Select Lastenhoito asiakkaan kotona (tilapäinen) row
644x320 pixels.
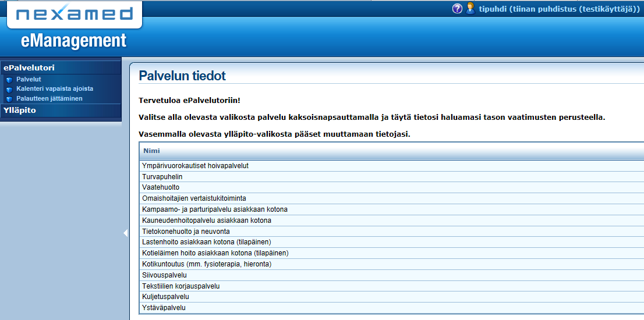(392, 242)
